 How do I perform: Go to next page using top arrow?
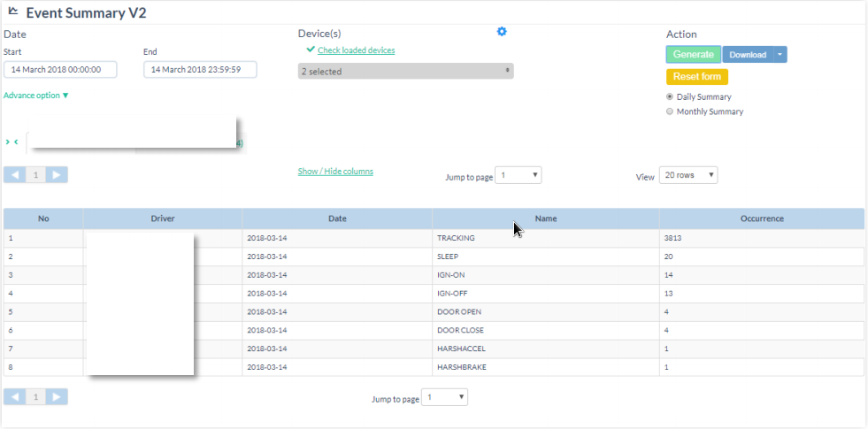pos(56,175)
